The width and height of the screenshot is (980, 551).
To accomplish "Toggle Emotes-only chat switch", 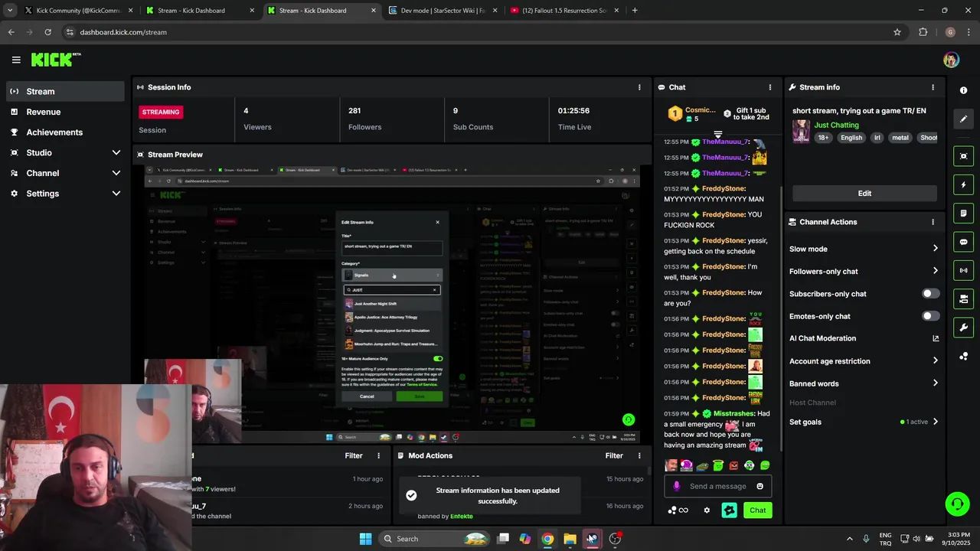I will tap(930, 316).
